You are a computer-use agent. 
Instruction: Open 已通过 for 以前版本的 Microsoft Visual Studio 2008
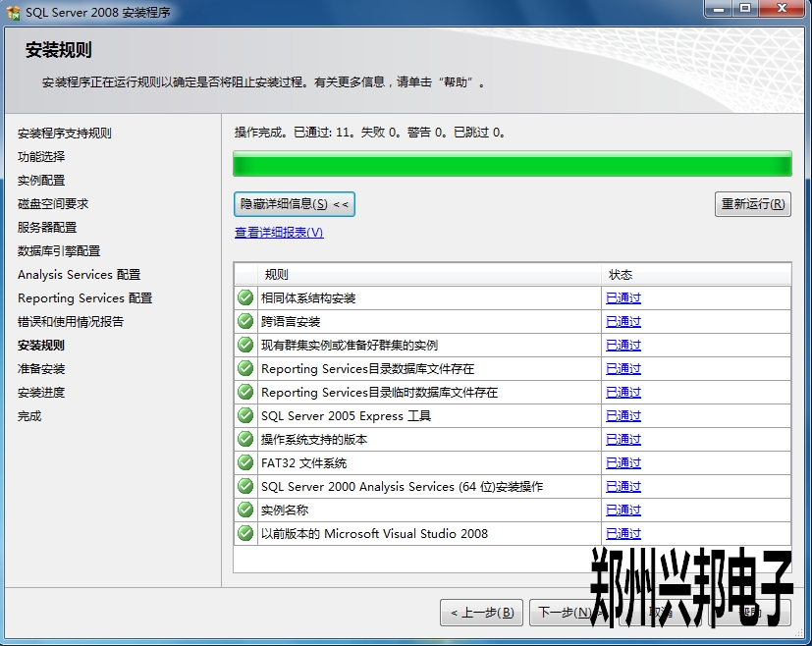tap(623, 534)
